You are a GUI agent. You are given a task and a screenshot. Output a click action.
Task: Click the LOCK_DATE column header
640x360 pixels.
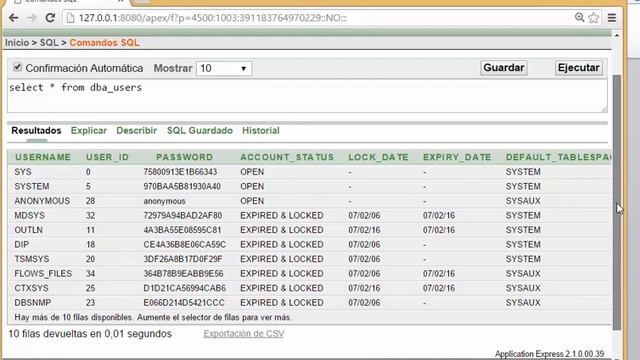tap(378, 157)
